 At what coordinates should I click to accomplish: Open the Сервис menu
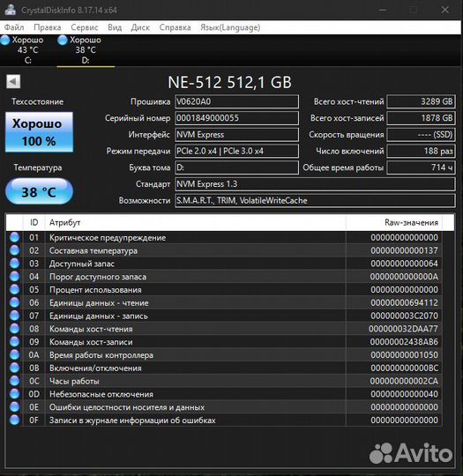point(84,27)
